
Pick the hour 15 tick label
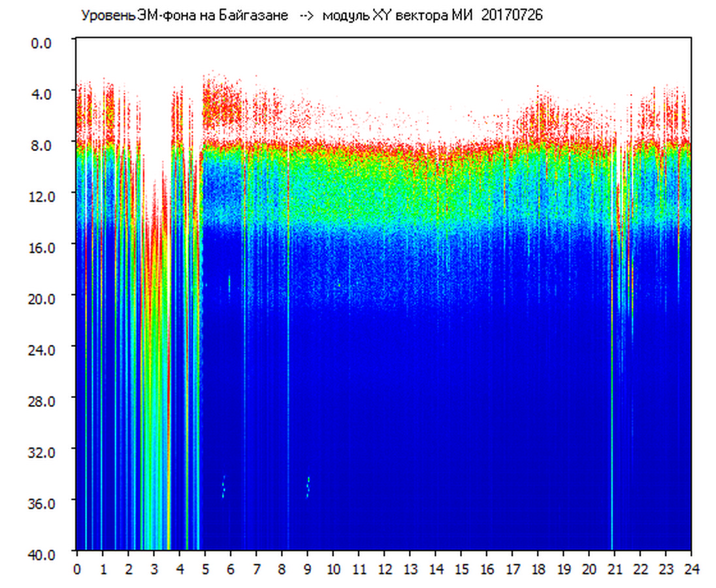461,568
